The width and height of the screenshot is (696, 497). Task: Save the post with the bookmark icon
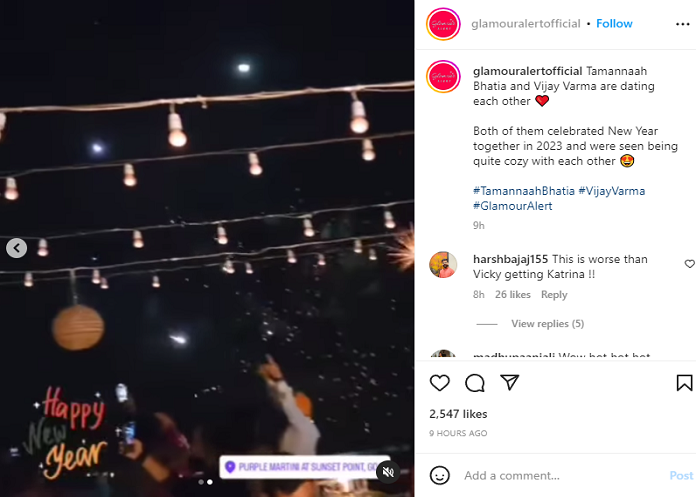point(684,382)
